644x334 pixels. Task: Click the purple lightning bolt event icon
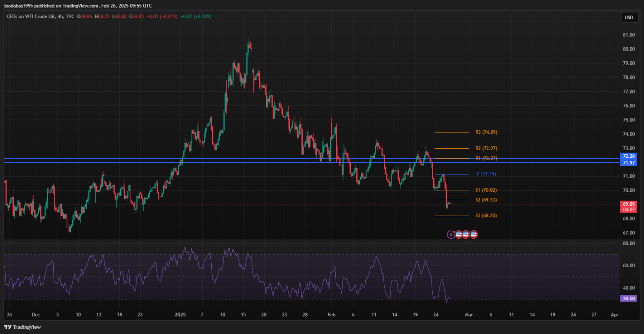[451, 235]
